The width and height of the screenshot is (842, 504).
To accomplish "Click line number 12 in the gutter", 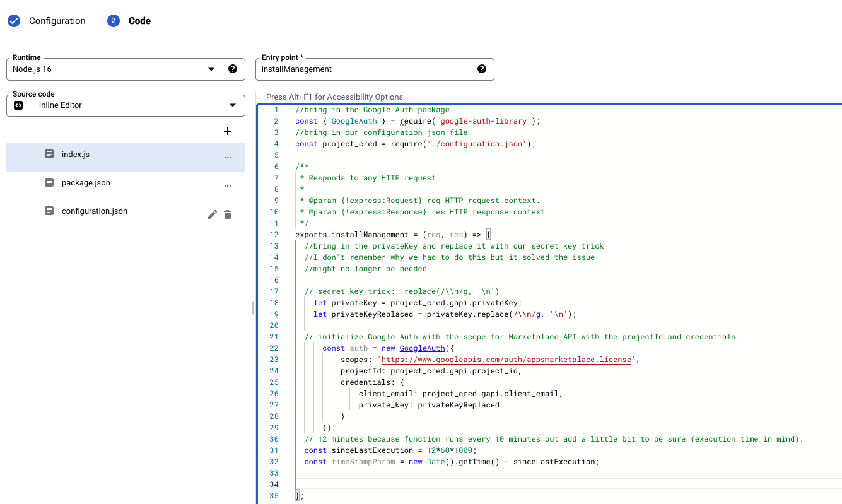I will click(274, 235).
